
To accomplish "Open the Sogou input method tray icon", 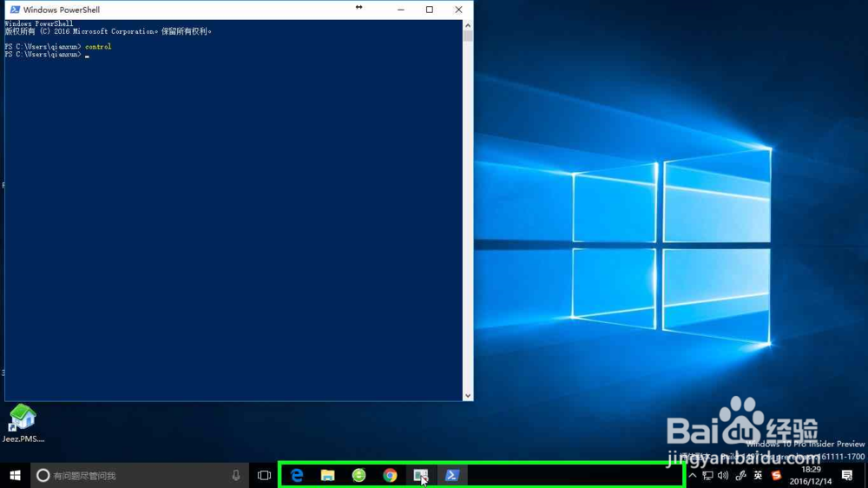I will 776,475.
